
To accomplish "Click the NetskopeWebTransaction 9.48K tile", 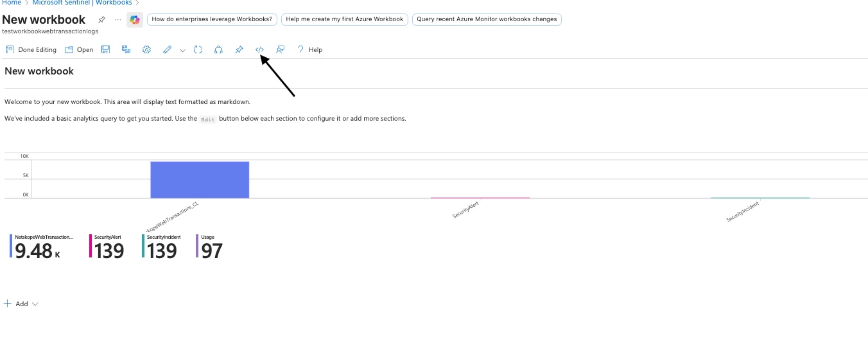I will pyautogui.click(x=41, y=246).
